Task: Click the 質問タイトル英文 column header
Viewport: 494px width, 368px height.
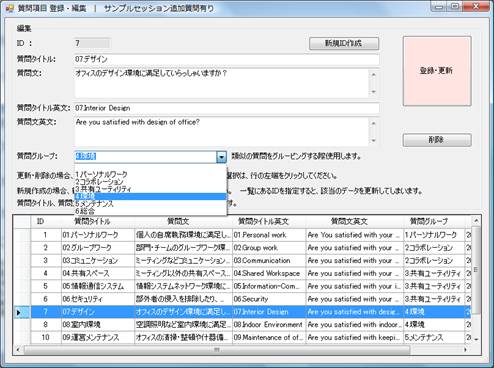Action: click(x=269, y=222)
